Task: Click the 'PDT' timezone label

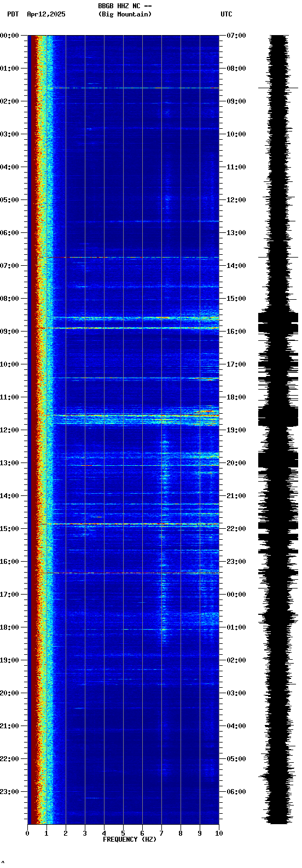Action: (13, 14)
